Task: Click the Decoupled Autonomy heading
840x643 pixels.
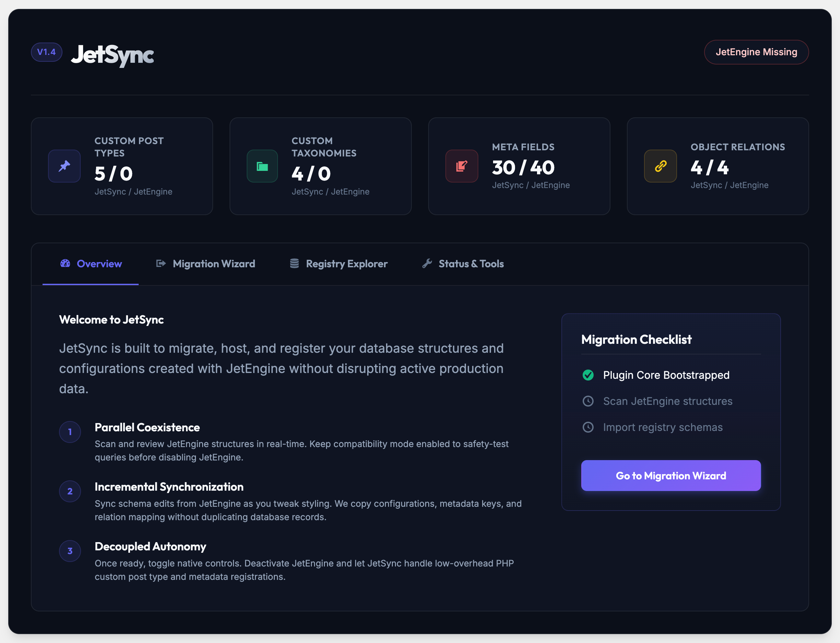Action: click(x=150, y=546)
